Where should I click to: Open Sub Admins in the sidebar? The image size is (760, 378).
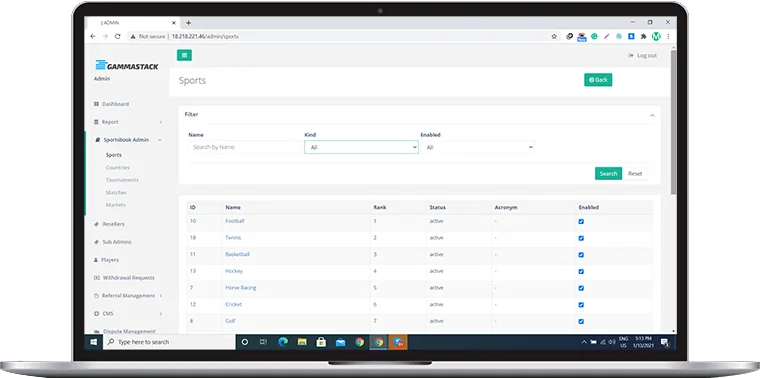pos(117,242)
